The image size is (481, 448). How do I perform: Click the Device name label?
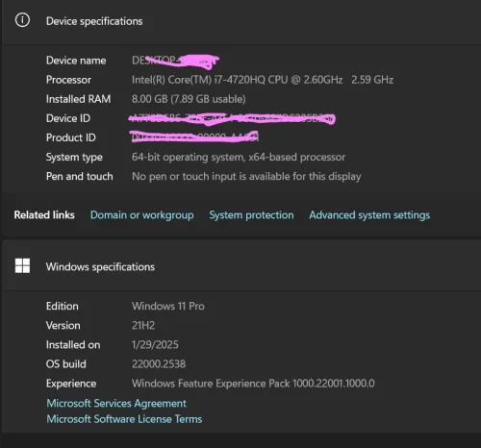pos(76,61)
